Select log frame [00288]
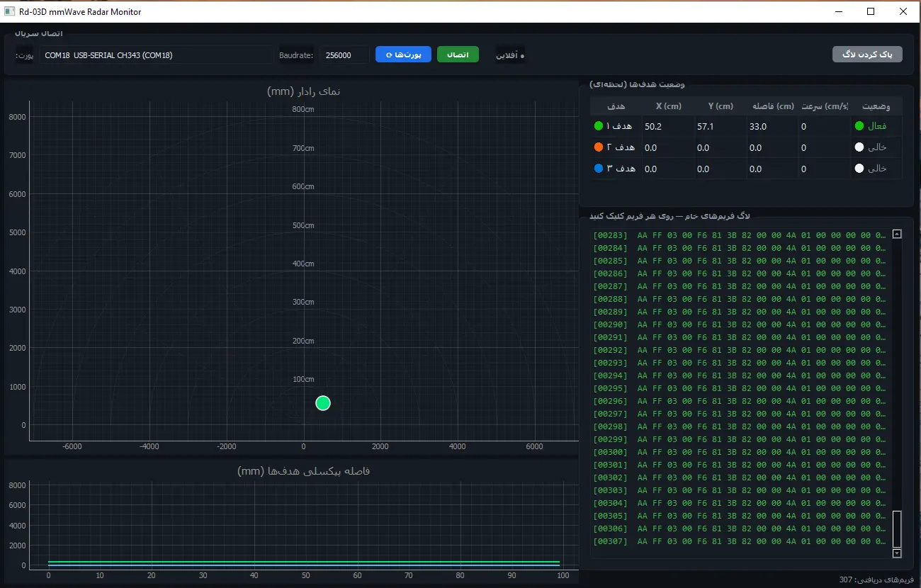The height and width of the screenshot is (588, 921). coord(740,299)
